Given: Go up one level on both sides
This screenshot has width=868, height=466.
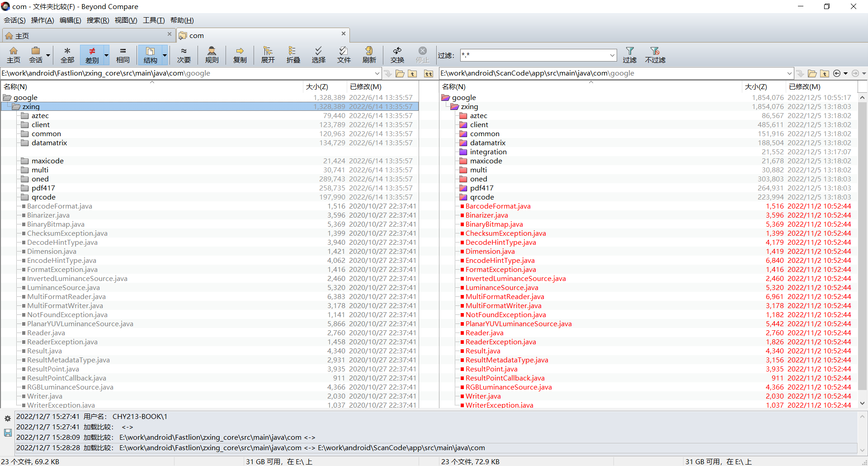Looking at the screenshot, I should tap(429, 73).
